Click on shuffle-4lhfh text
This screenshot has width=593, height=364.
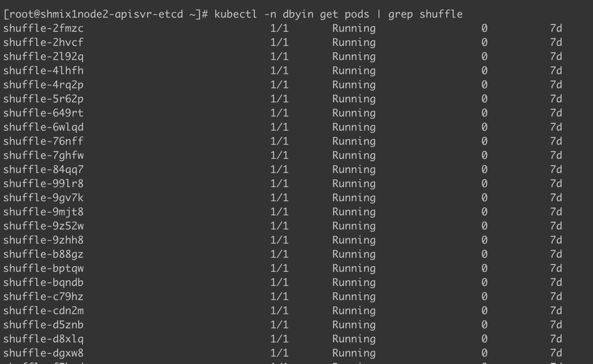(44, 71)
